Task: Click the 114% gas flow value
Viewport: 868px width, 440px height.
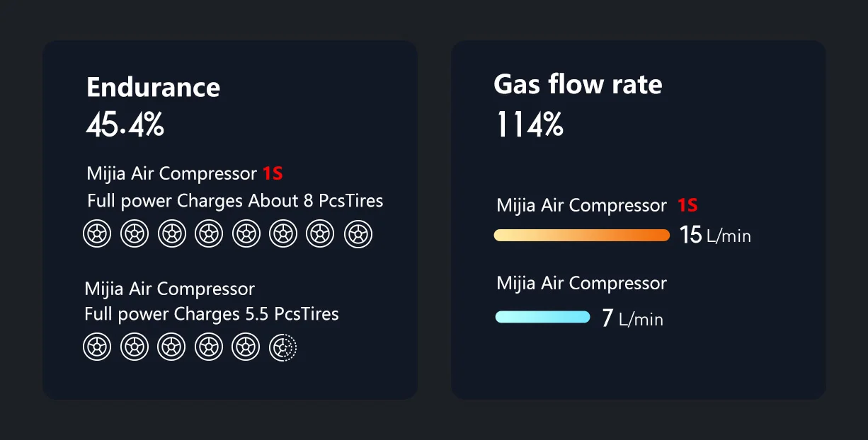Action: tap(530, 125)
